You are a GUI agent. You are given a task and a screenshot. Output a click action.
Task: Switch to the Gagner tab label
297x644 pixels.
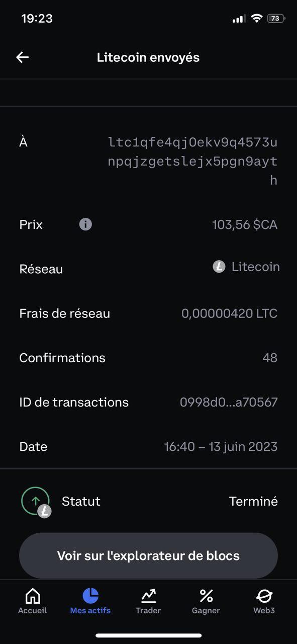pos(206,610)
